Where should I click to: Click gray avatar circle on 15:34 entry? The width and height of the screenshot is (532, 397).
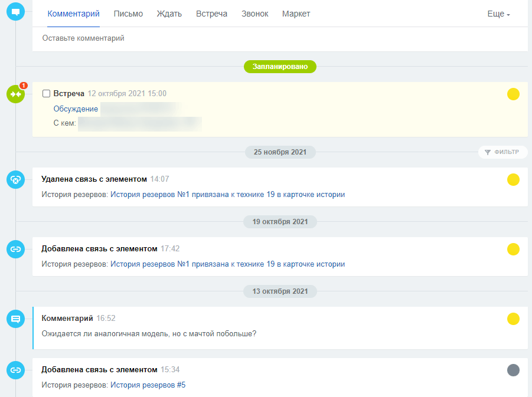(513, 370)
